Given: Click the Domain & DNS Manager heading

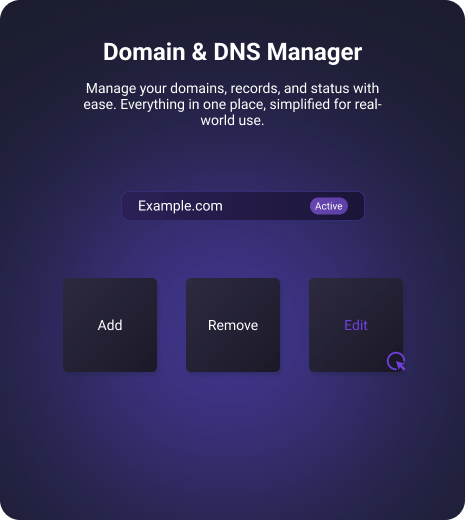Looking at the screenshot, I should [232, 52].
